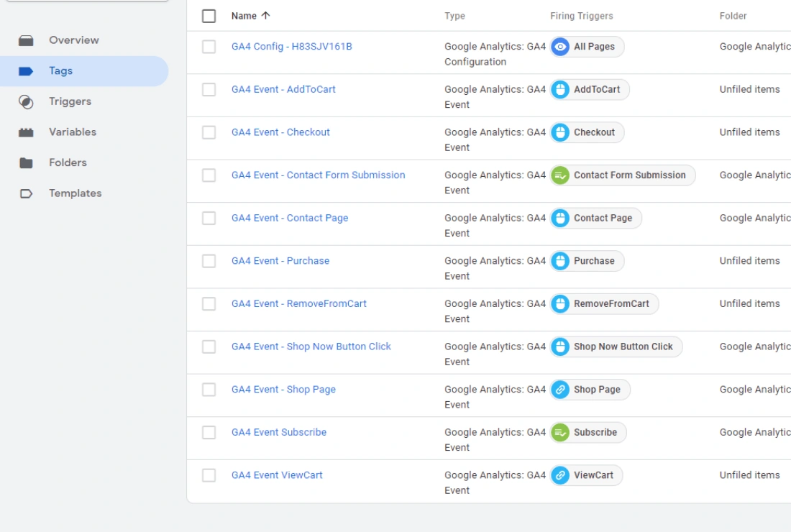This screenshot has height=532, width=791.
Task: Sort by the Folder column header
Action: pos(733,16)
